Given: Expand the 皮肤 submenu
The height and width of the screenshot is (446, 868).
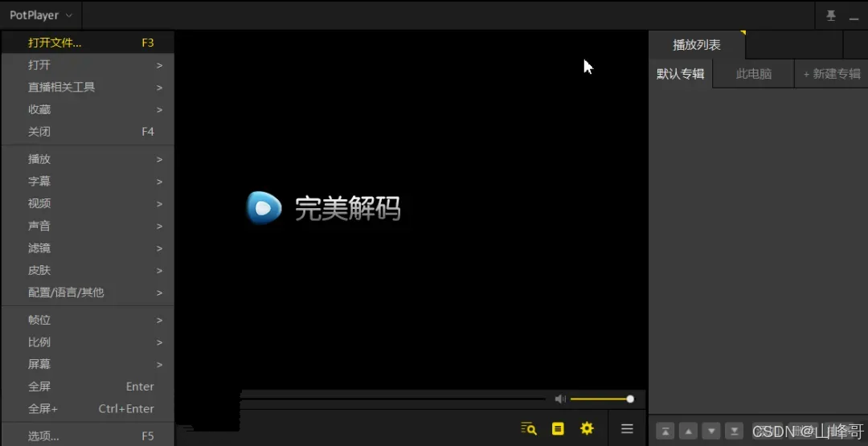Looking at the screenshot, I should [88, 270].
